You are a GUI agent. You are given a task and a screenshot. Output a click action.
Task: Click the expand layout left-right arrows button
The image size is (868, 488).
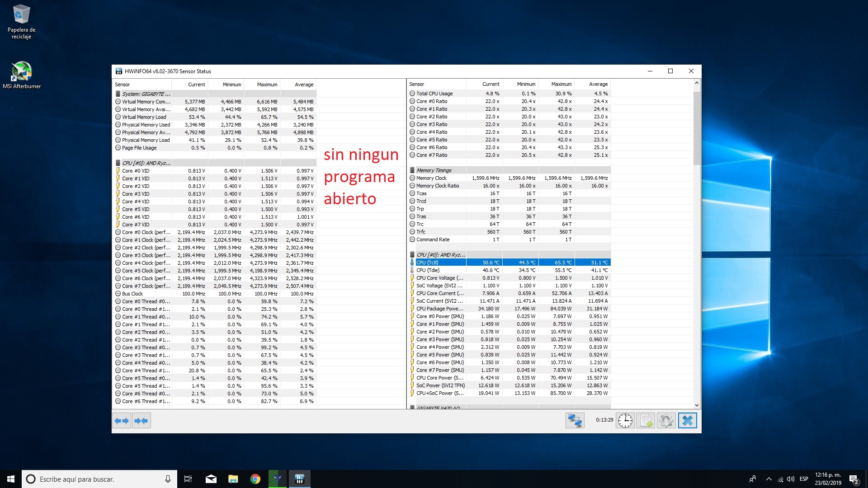[122, 421]
